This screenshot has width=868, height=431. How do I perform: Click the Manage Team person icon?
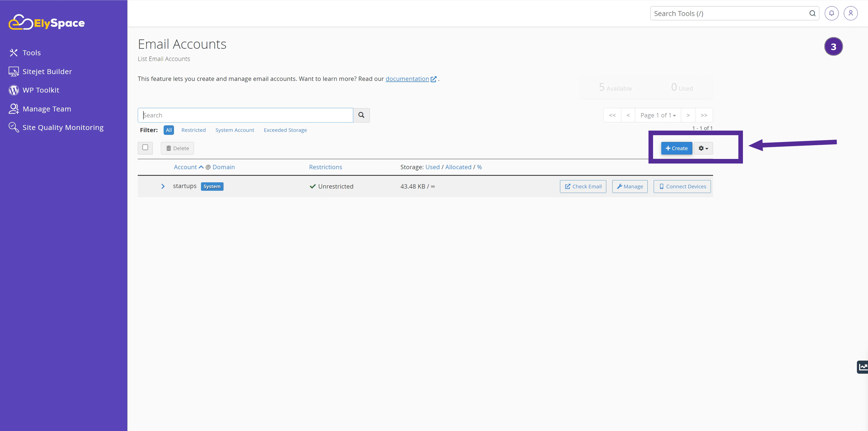click(13, 109)
